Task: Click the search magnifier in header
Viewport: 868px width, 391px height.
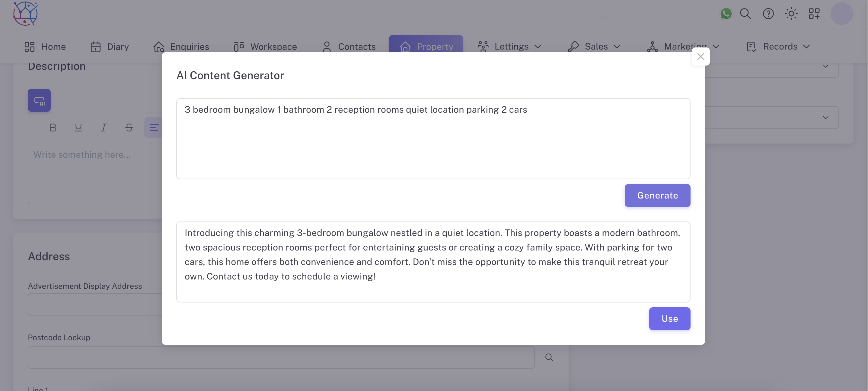Action: pos(745,14)
